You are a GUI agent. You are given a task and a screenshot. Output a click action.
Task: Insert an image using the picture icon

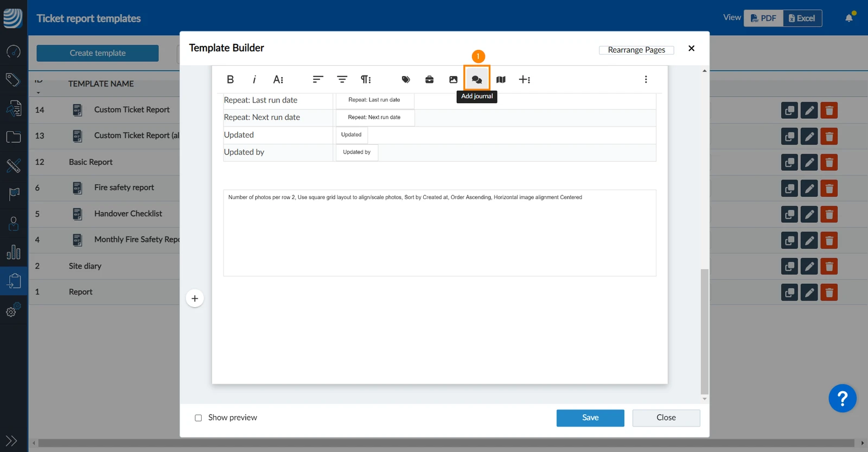click(x=453, y=79)
